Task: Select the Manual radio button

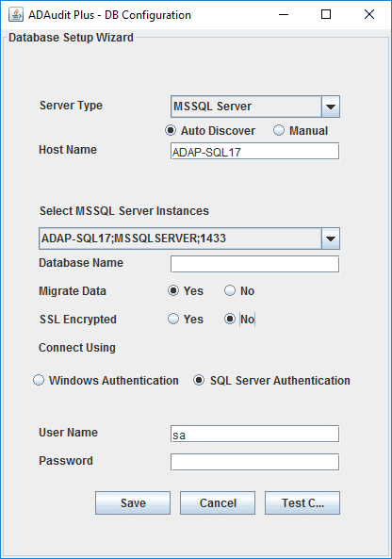Action: tap(279, 130)
